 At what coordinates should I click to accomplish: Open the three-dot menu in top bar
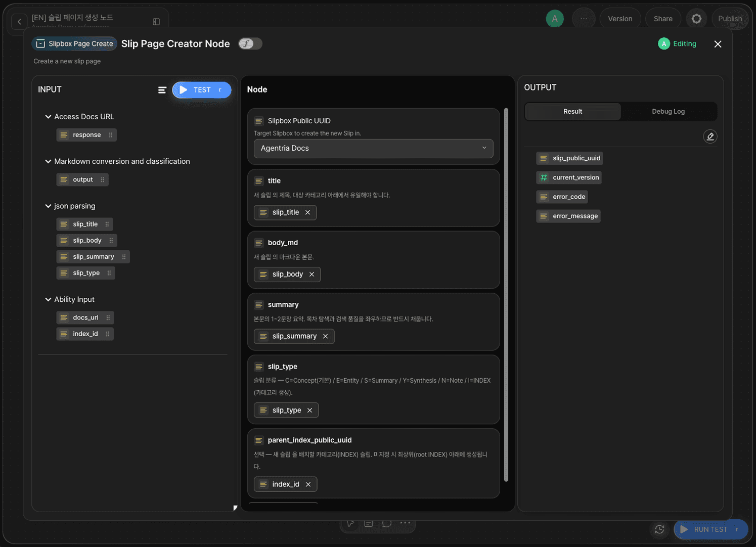click(584, 19)
